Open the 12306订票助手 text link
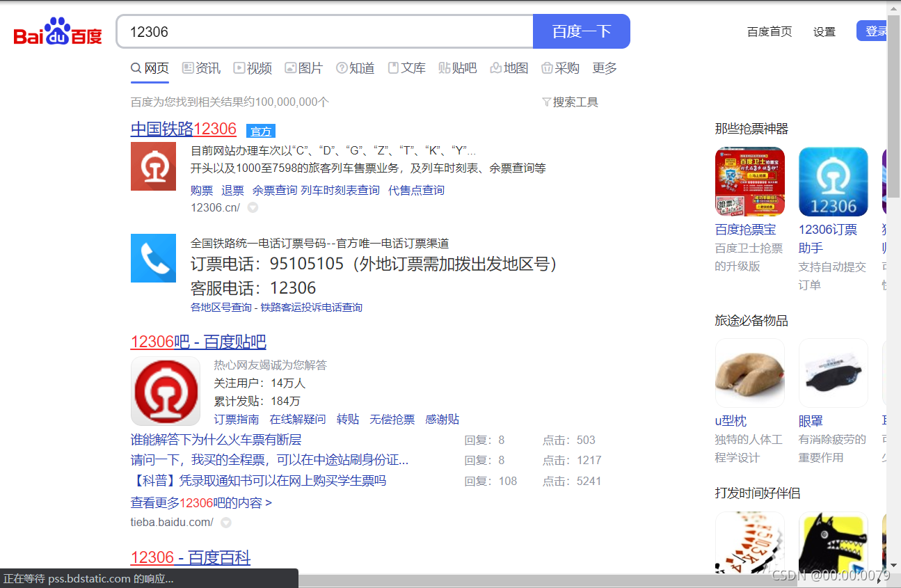Image resolution: width=901 pixels, height=588 pixels. [x=828, y=239]
